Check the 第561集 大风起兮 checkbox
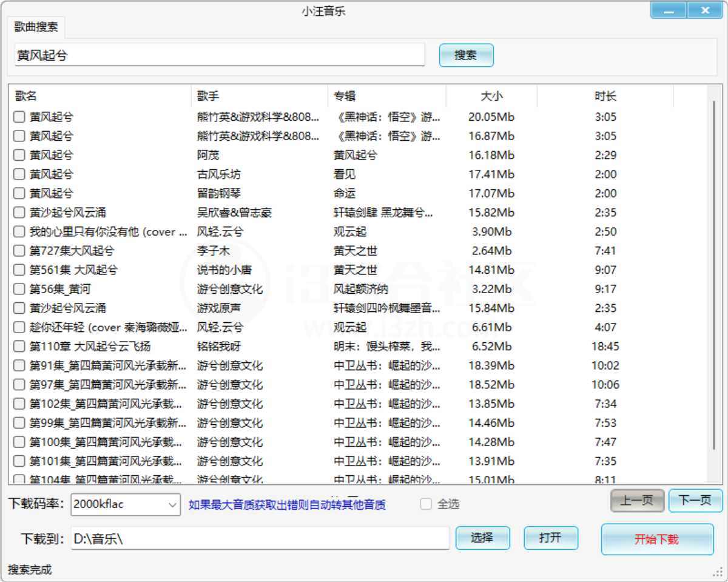The image size is (728, 582). (19, 270)
